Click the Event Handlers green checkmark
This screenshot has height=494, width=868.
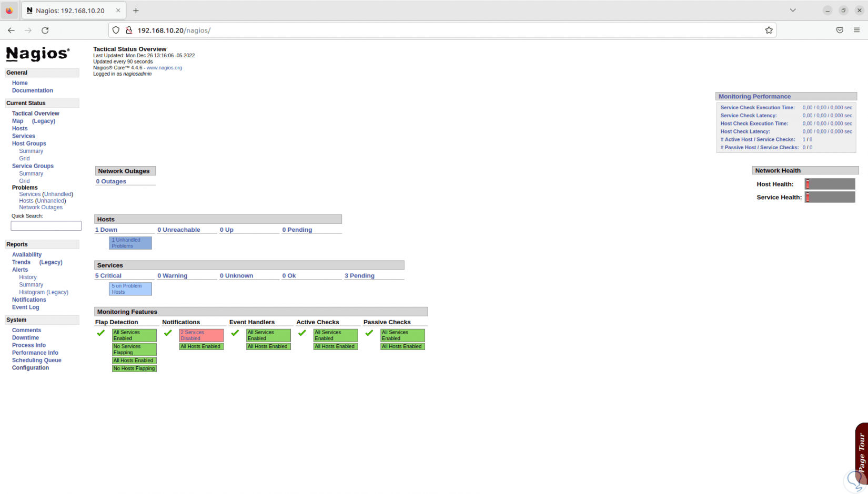pyautogui.click(x=235, y=333)
